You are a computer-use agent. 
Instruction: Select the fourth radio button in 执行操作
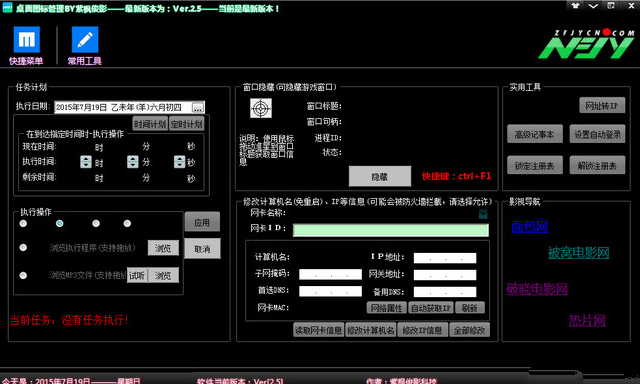click(127, 223)
